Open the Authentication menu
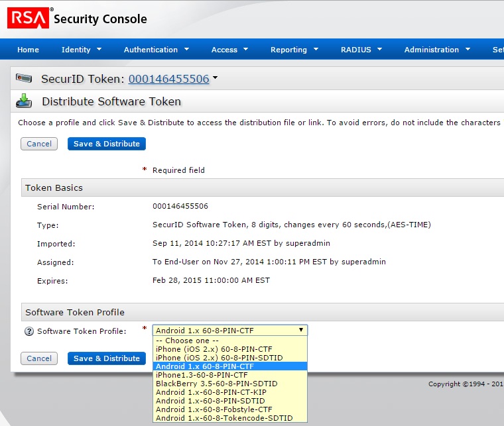The image size is (504, 426). tap(157, 50)
